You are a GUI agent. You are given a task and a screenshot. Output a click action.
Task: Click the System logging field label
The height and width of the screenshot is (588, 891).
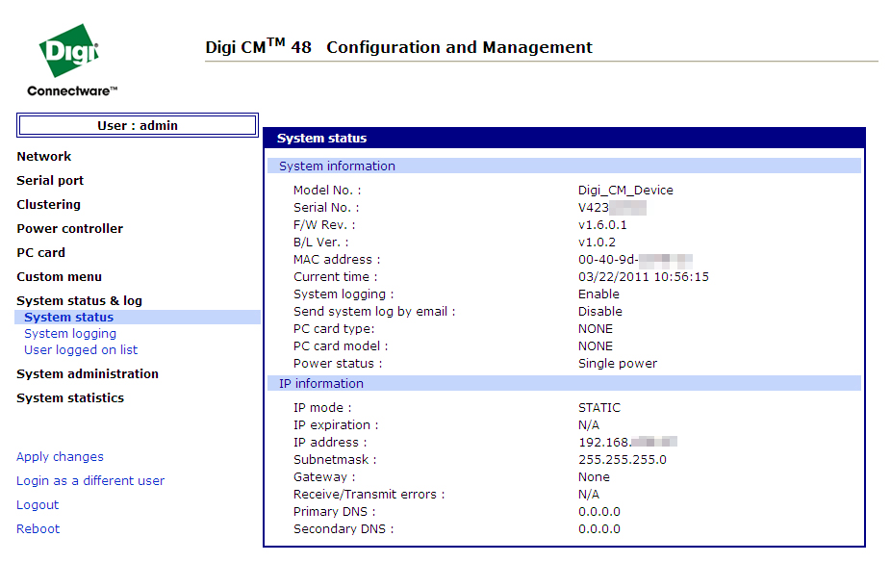344,294
